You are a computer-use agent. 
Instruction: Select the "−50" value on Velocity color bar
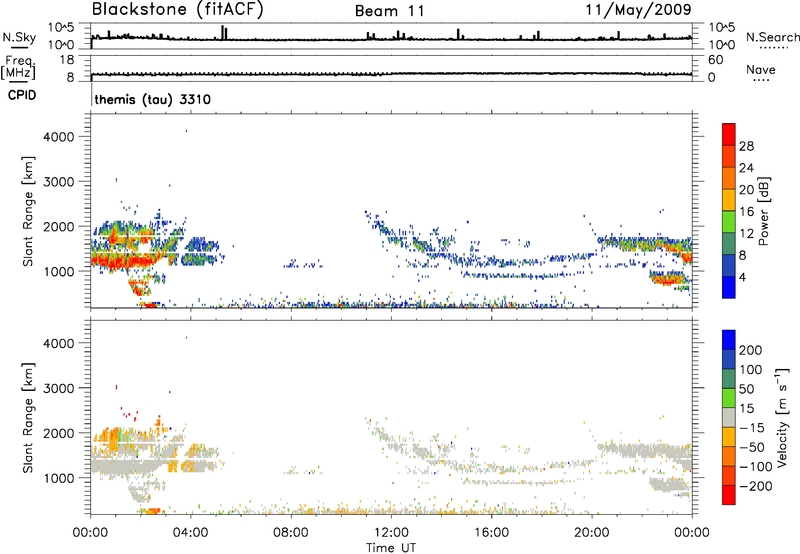pos(752,447)
